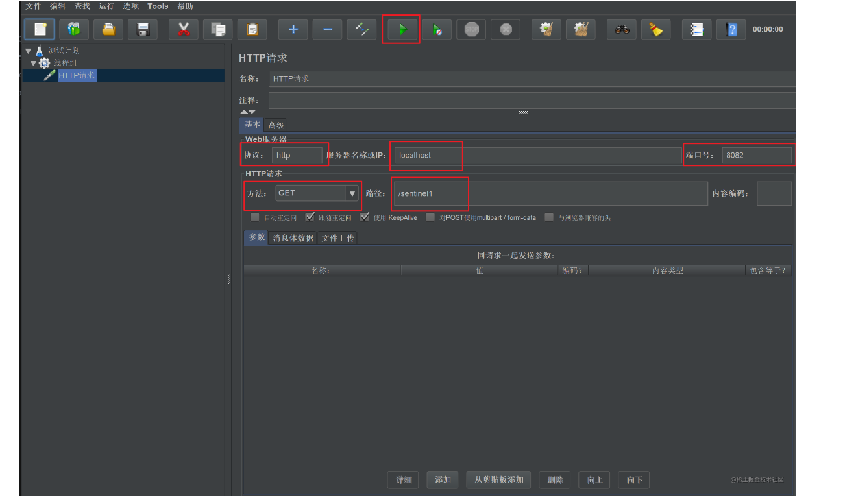The width and height of the screenshot is (856, 504).
Task: Enable multipart / form-data for POST checkbox
Action: (430, 217)
